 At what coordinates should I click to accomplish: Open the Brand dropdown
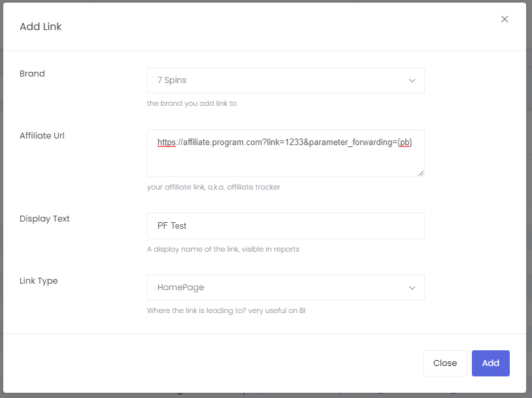[x=286, y=80]
